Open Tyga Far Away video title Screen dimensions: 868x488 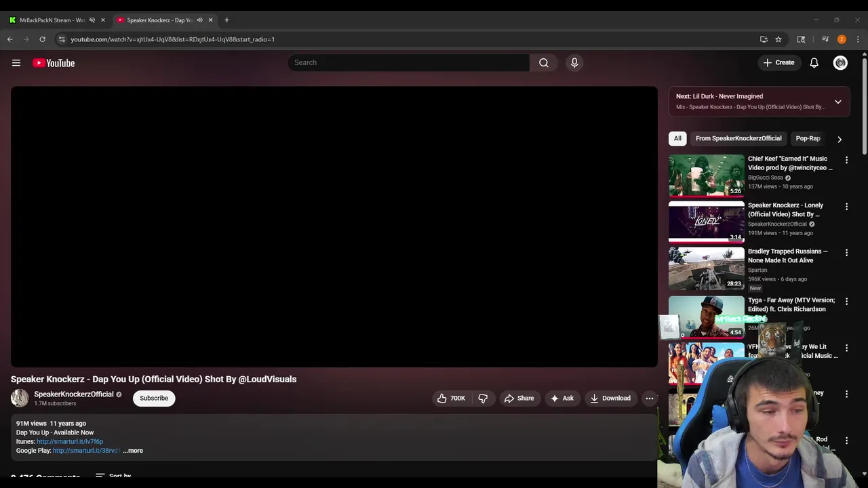tap(791, 304)
